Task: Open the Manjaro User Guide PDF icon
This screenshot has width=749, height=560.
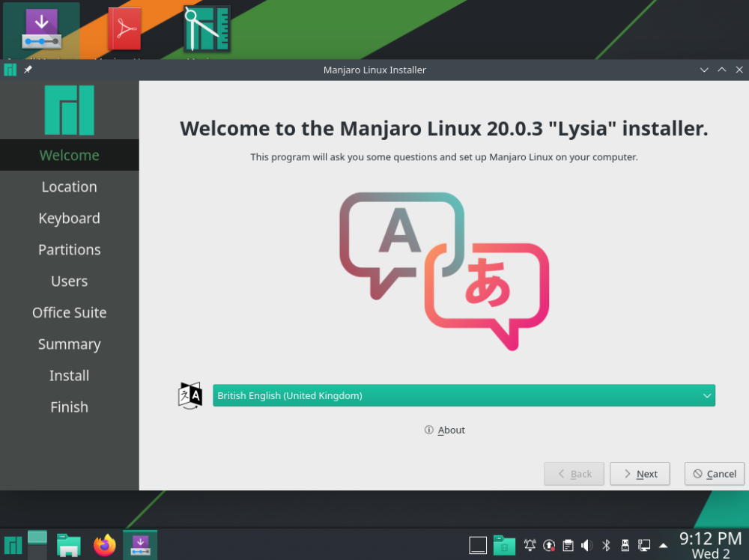Action: point(124,28)
